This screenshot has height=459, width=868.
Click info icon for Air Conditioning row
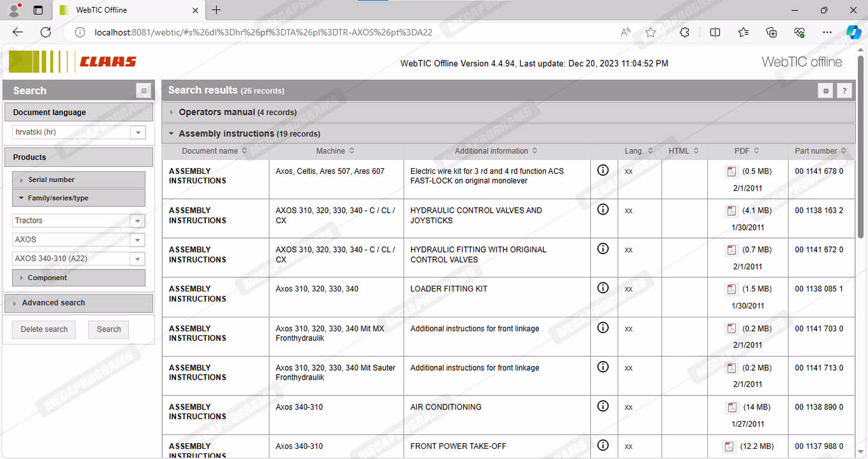coord(603,406)
